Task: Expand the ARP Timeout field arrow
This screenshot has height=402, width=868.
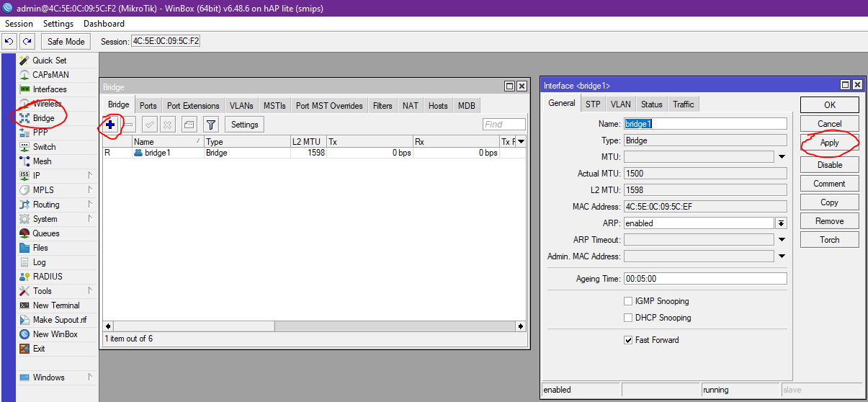Action: pos(782,240)
